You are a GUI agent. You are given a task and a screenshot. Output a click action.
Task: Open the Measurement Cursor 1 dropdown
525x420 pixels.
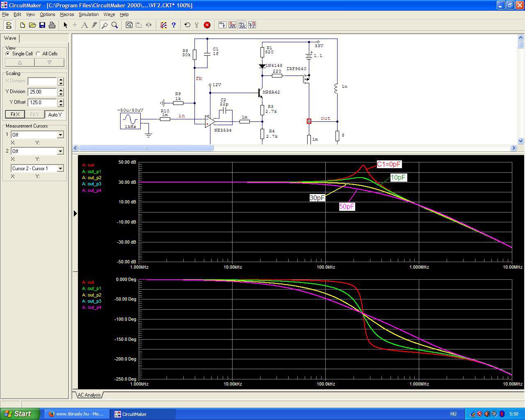[60, 135]
